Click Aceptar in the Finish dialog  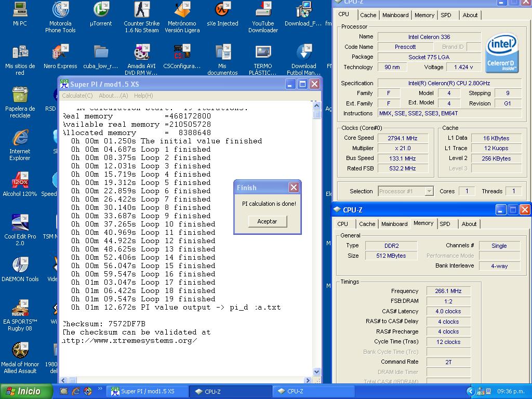pos(268,221)
